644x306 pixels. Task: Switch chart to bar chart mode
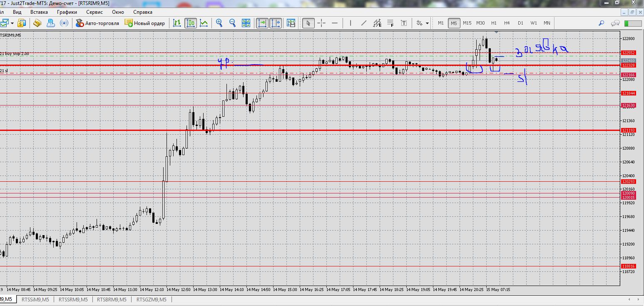coord(177,23)
